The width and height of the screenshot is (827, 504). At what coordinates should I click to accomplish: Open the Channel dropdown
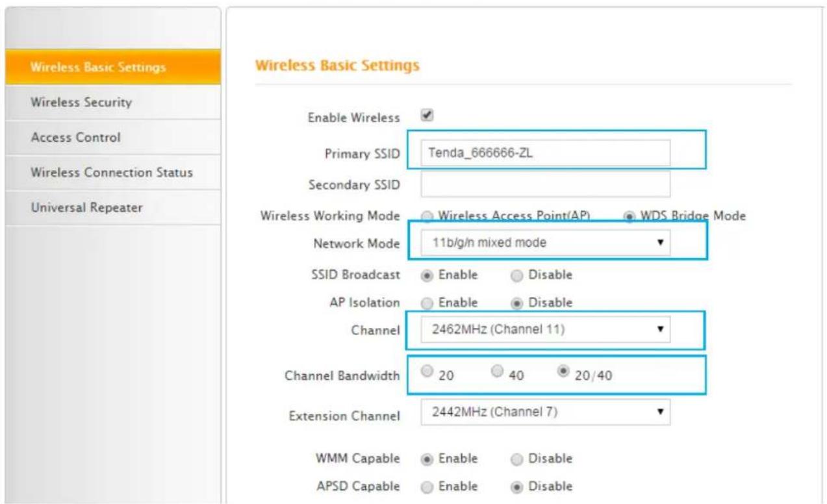545,330
